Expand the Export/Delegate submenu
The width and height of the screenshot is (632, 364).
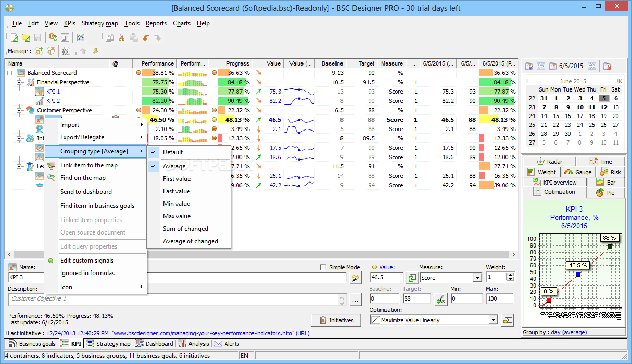tap(96, 137)
